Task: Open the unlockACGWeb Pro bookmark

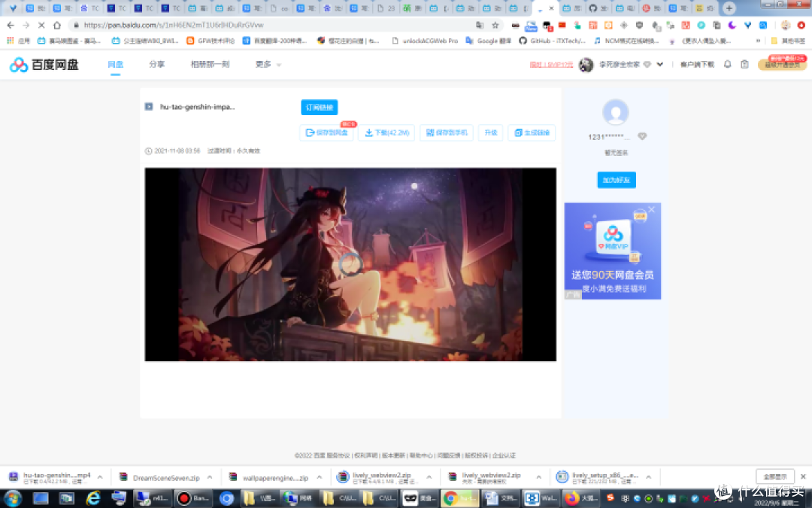Action: point(425,41)
